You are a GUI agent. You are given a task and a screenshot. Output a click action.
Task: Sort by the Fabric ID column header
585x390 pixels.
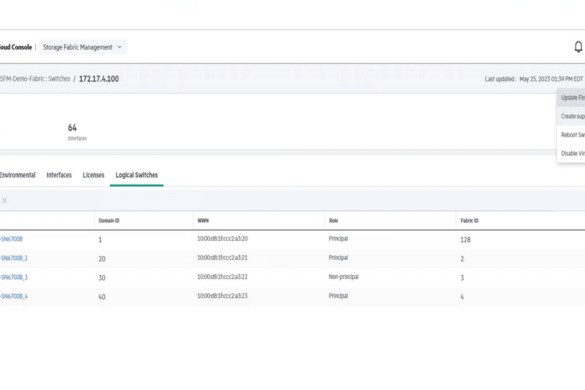click(469, 221)
